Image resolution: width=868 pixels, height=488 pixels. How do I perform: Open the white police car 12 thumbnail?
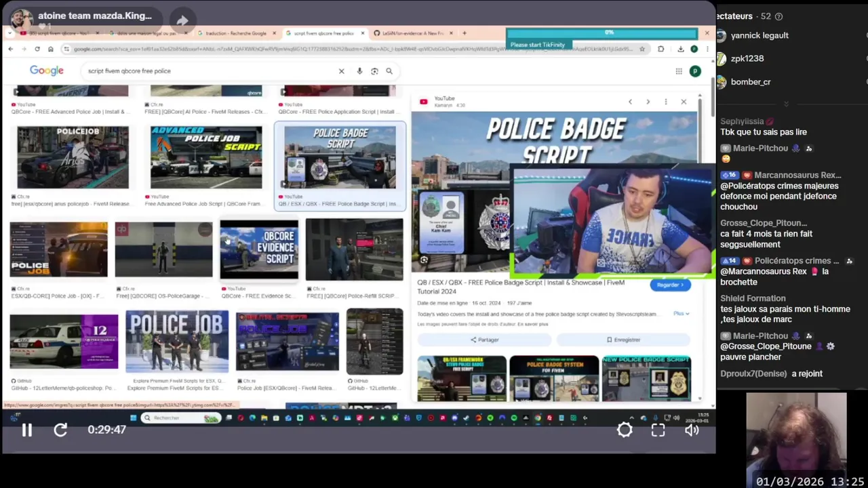tap(64, 342)
